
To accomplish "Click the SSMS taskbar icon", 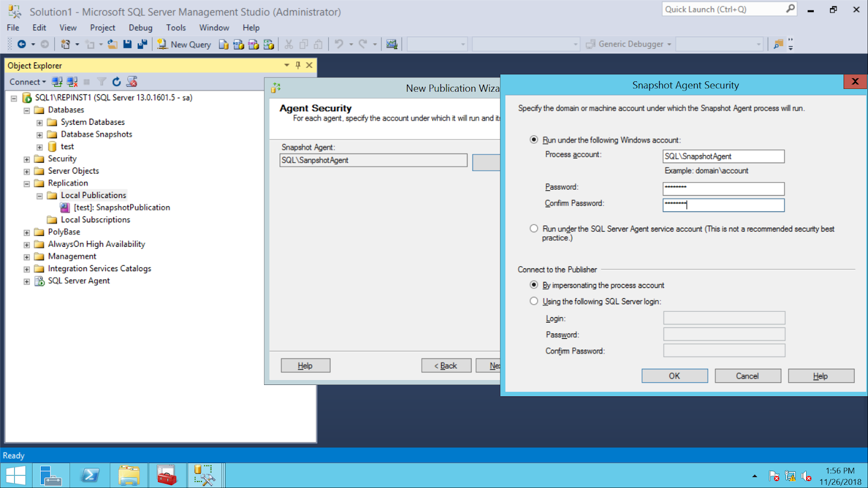I will 205,476.
